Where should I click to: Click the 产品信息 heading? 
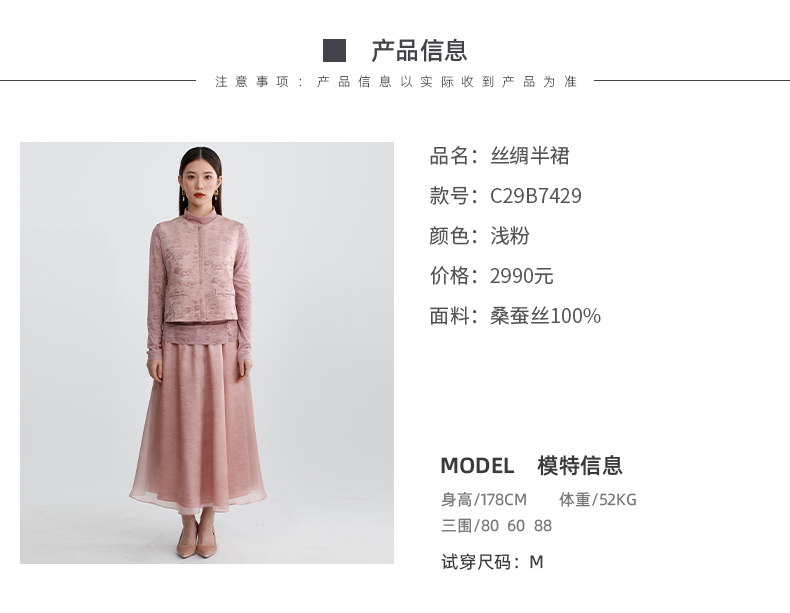pyautogui.click(x=419, y=50)
